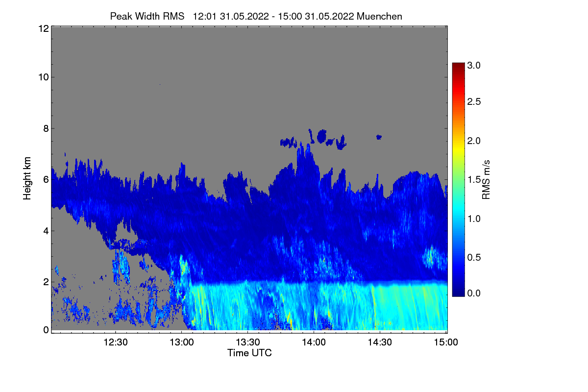Click the height tick label '8'
Screen dimensions: 588x392
point(46,128)
